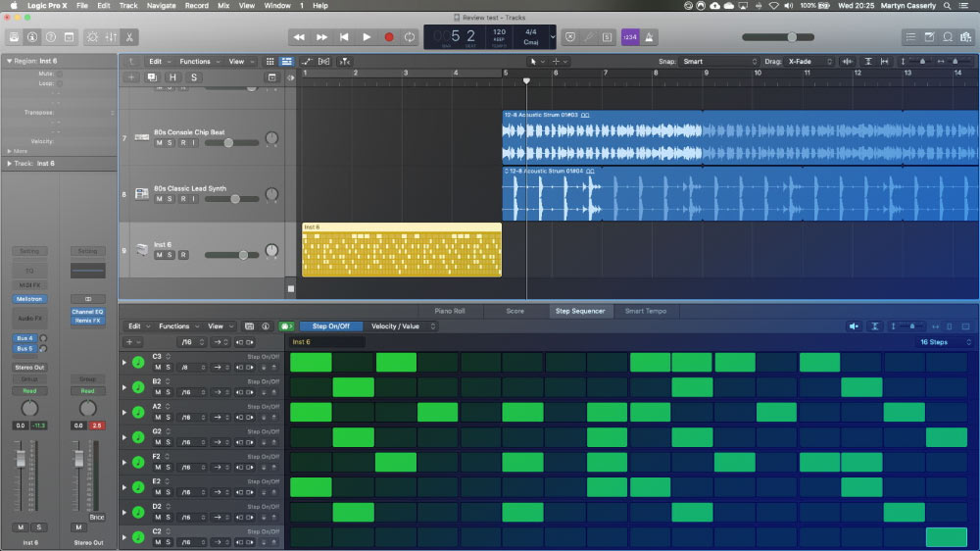The width and height of the screenshot is (980, 551).
Task: Solo the 80s Classic Lead Synth track
Action: pyautogui.click(x=170, y=199)
